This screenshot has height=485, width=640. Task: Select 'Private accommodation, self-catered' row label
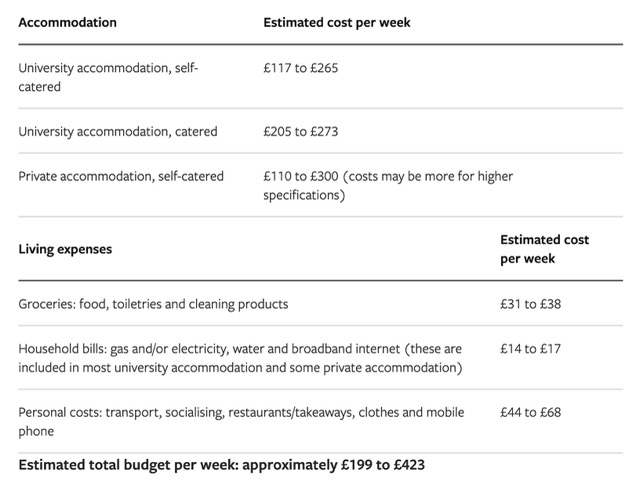[x=121, y=176]
